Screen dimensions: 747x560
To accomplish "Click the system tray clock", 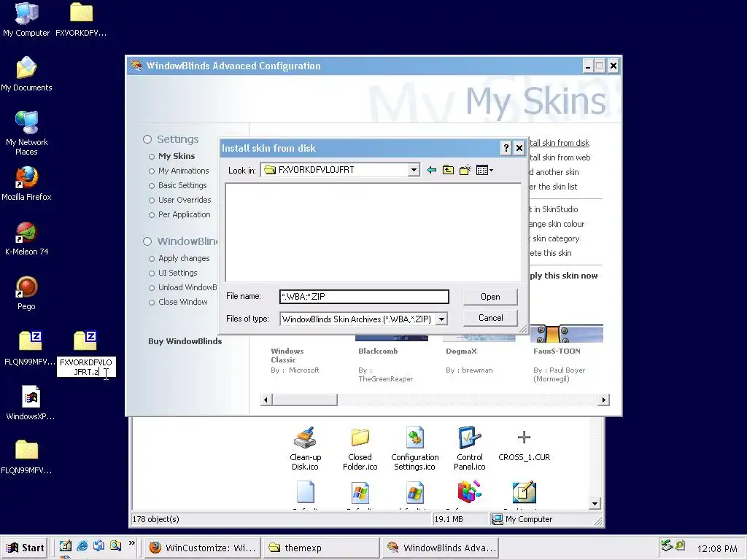I will [716, 548].
